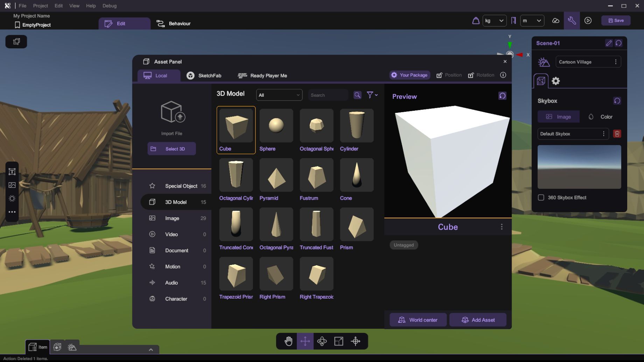Open the cloud sync icon
The image size is (644, 362).
555,21
